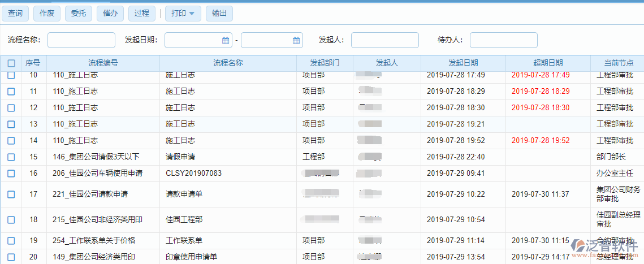This screenshot has height=264, width=644.
Task: Open the 过程 toolbar button
Action: (142, 14)
